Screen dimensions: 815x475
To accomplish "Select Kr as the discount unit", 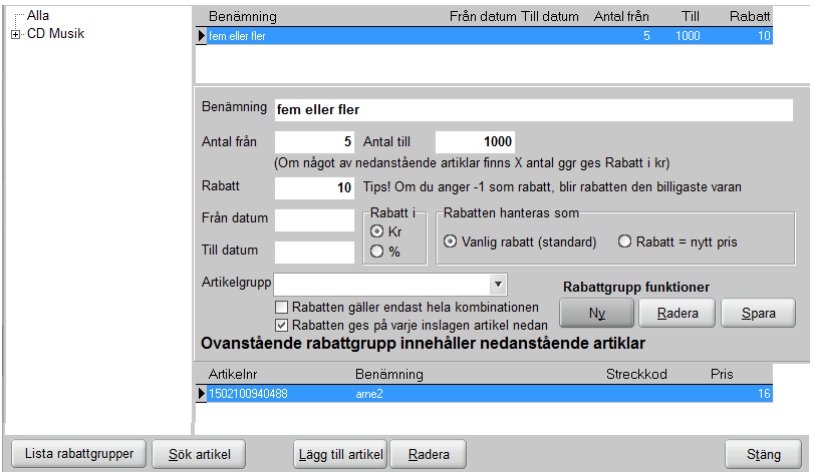I will [377, 231].
